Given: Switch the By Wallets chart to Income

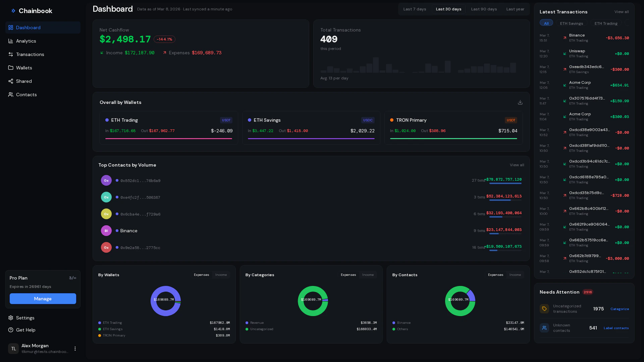Looking at the screenshot, I should coord(221,275).
